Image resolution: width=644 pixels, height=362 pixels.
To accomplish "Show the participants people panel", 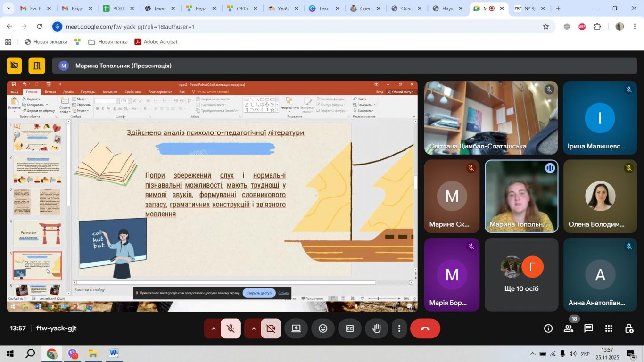I will [569, 329].
